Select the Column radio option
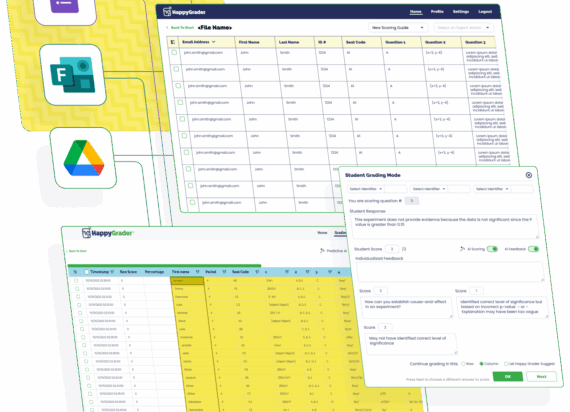This screenshot has width=570, height=412. pyautogui.click(x=481, y=364)
